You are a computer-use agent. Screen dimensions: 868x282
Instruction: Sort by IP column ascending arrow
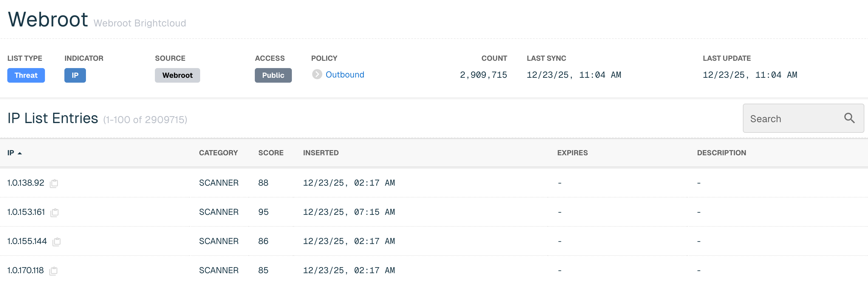click(20, 153)
